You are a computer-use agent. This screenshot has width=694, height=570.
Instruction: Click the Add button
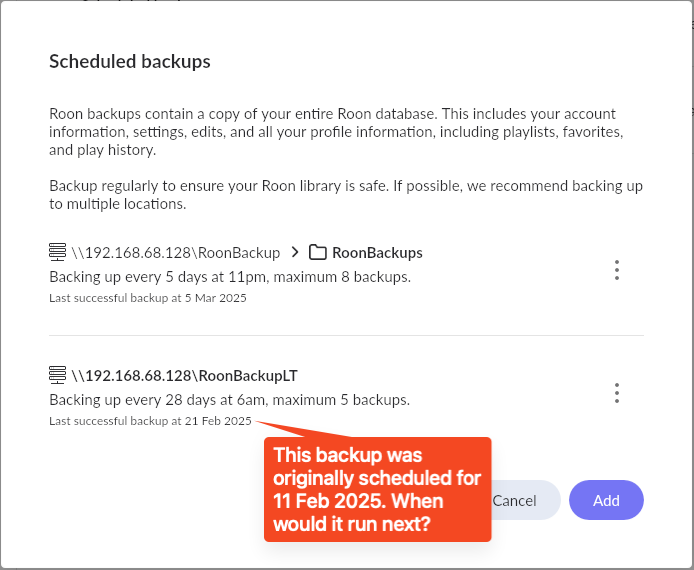pyautogui.click(x=606, y=500)
